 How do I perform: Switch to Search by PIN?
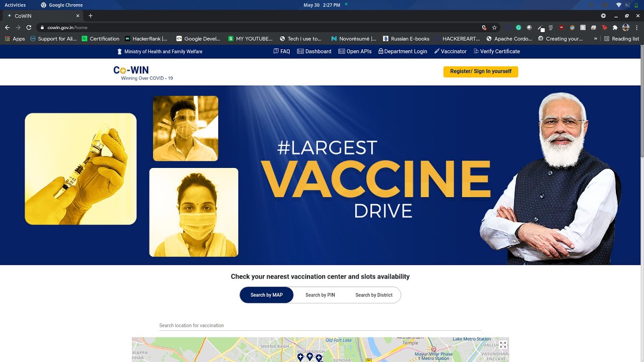tap(320, 295)
